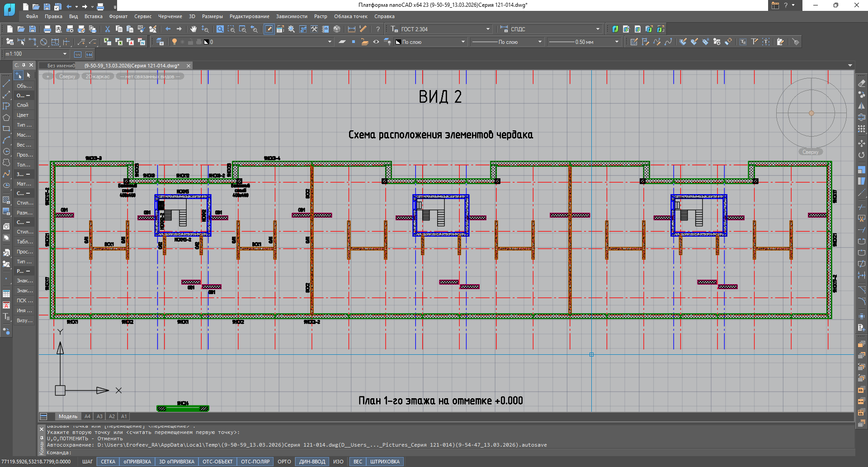Image resolution: width=868 pixels, height=467 pixels.
Task: Click the Zoom Previous icon
Action: [254, 29]
